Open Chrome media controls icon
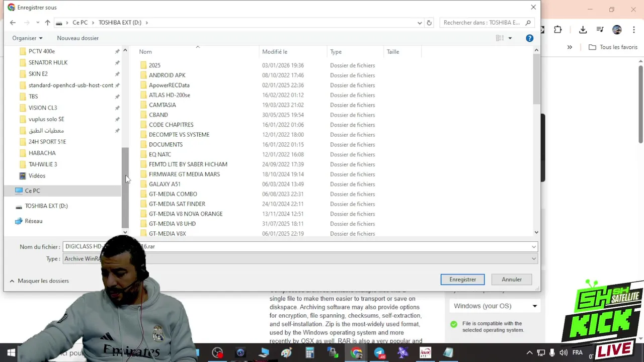The image size is (644, 362). pyautogui.click(x=600, y=30)
